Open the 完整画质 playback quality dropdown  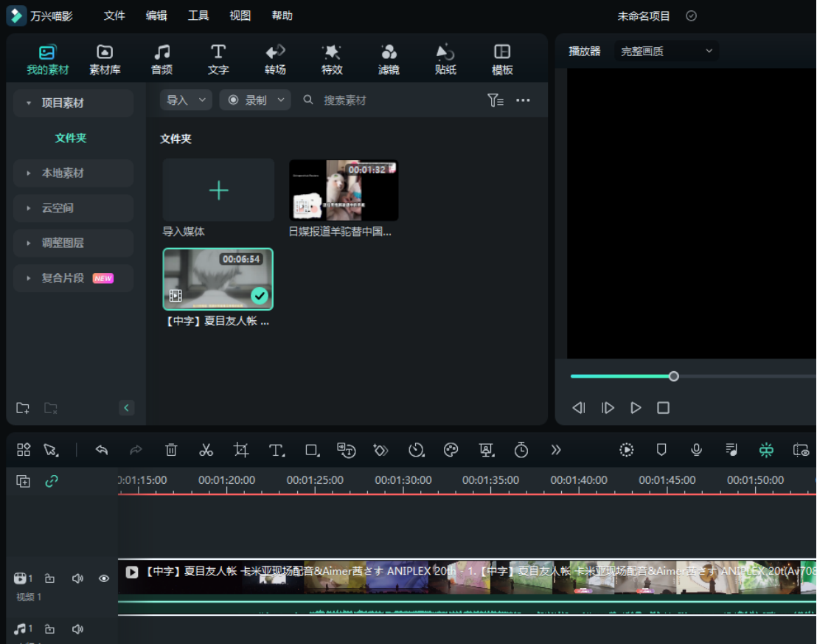pos(667,51)
